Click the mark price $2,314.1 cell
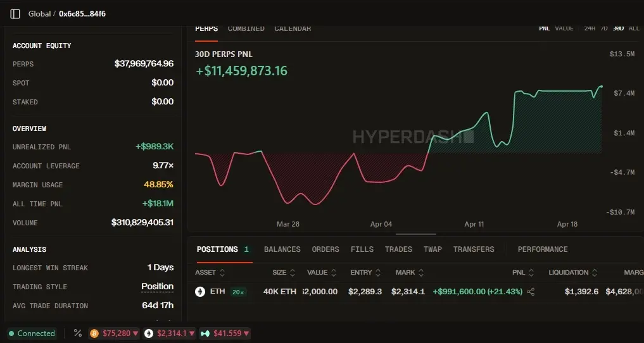The image size is (644, 343). 408,292
